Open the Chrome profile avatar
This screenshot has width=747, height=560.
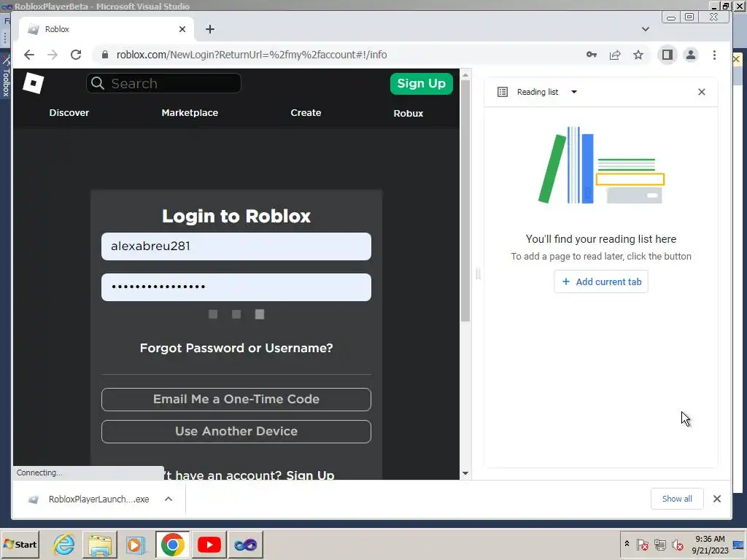point(691,55)
